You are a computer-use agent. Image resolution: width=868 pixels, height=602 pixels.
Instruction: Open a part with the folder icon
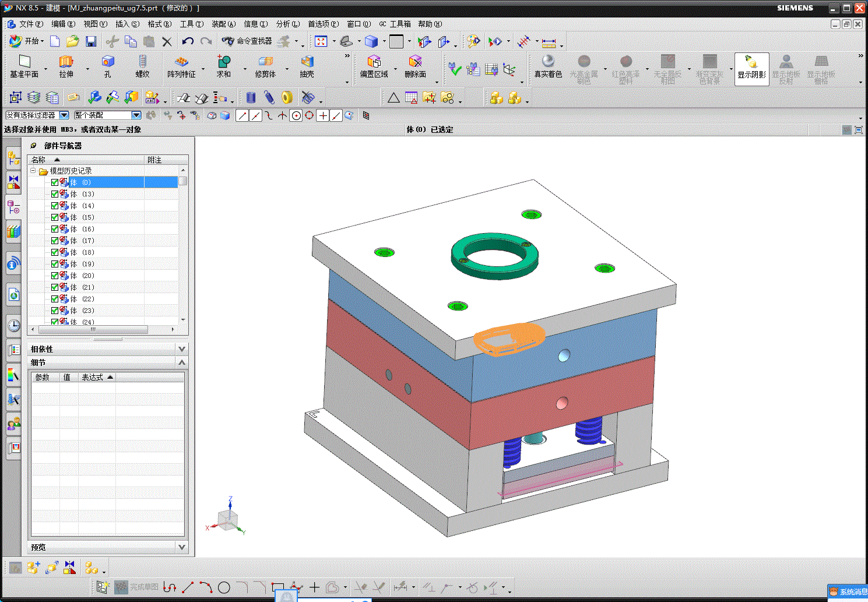tap(72, 41)
